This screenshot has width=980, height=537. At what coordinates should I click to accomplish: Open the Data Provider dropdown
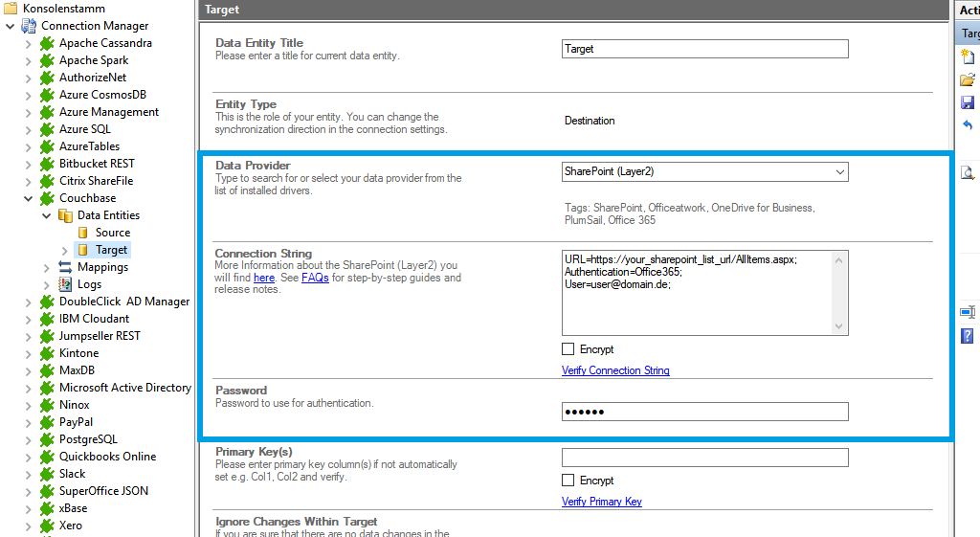[x=839, y=172]
